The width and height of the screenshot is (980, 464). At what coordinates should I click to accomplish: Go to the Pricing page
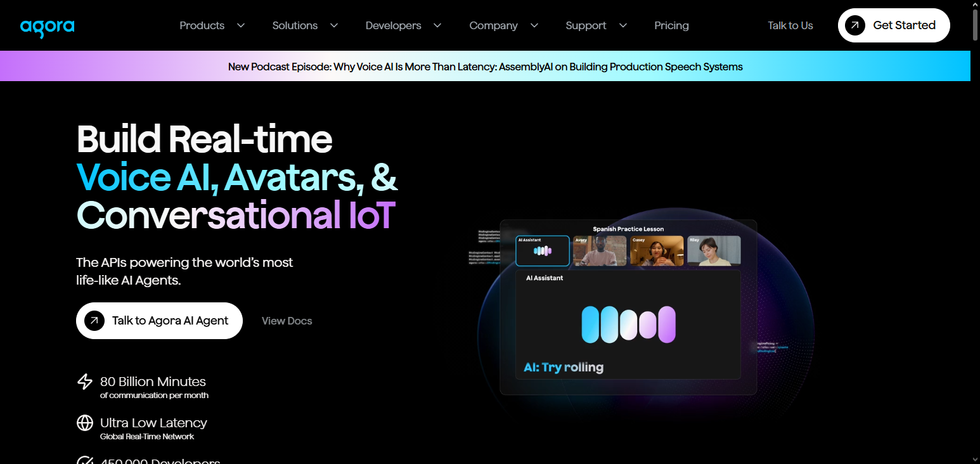671,25
